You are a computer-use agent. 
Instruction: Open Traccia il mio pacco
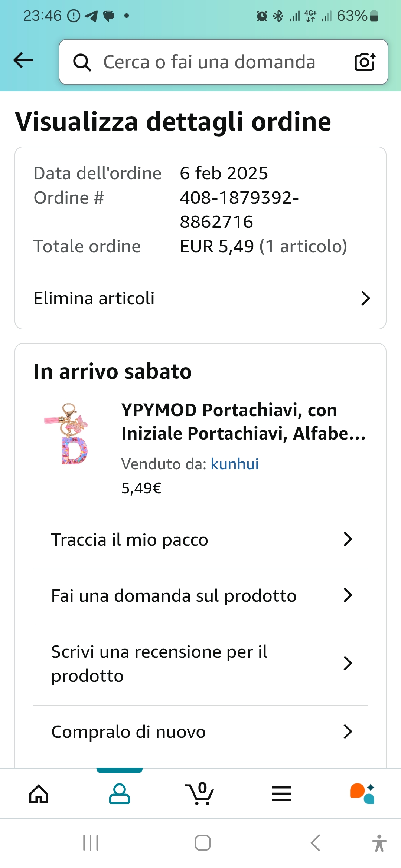click(x=200, y=540)
